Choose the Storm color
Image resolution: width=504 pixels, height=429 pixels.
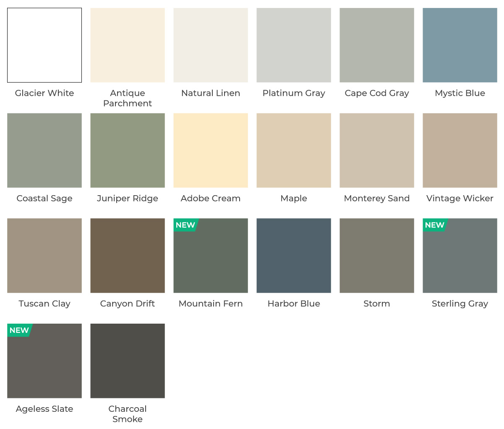point(376,255)
